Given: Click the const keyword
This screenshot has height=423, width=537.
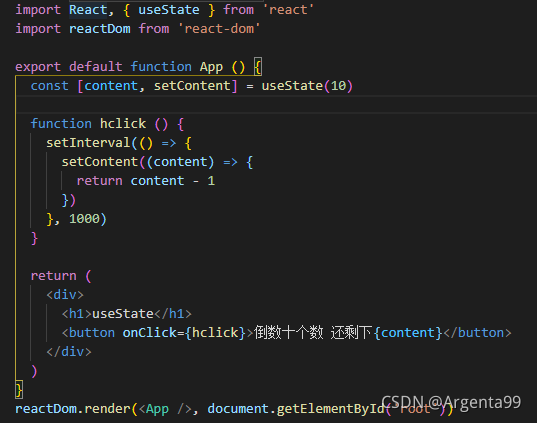Looking at the screenshot, I should click(50, 86).
